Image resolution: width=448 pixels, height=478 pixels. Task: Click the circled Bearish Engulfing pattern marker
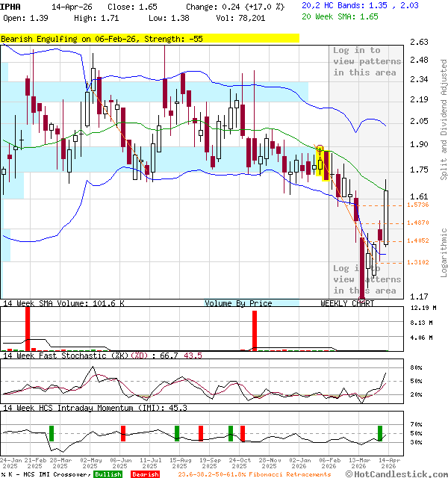(x=320, y=149)
